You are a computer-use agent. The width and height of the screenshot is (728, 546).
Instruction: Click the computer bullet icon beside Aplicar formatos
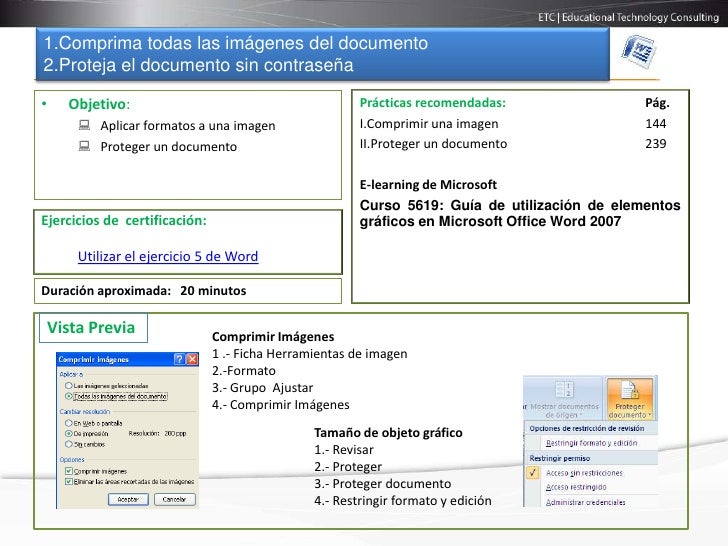coord(84,125)
